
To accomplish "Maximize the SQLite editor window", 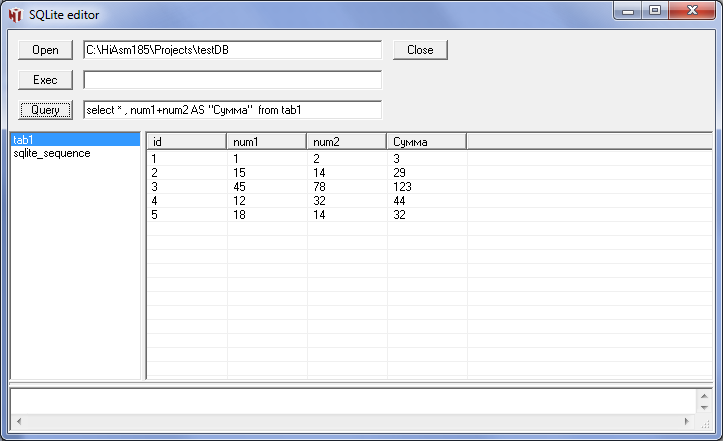I will point(656,10).
